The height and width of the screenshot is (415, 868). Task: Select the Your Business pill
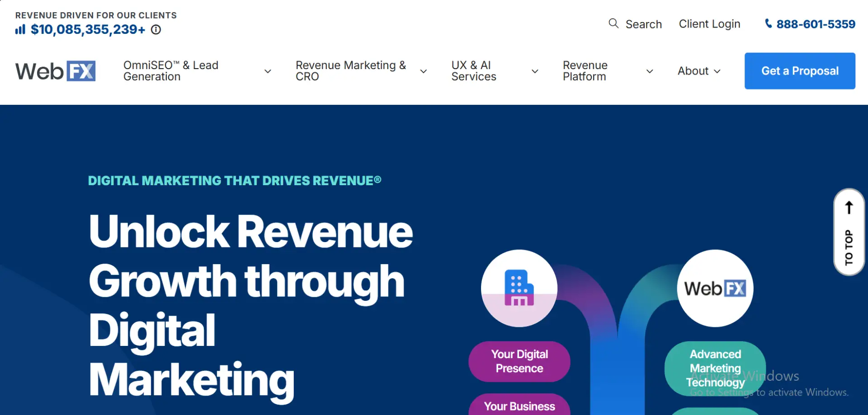[519, 405]
